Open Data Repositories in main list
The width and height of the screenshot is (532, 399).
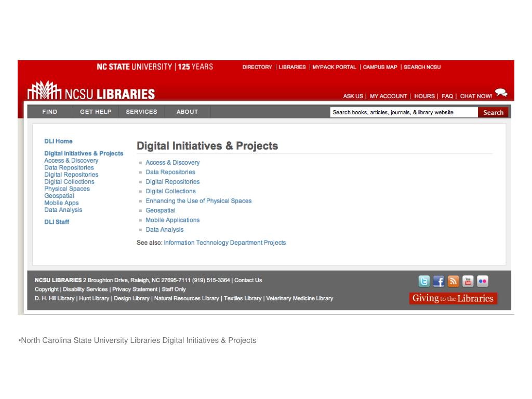coord(170,172)
